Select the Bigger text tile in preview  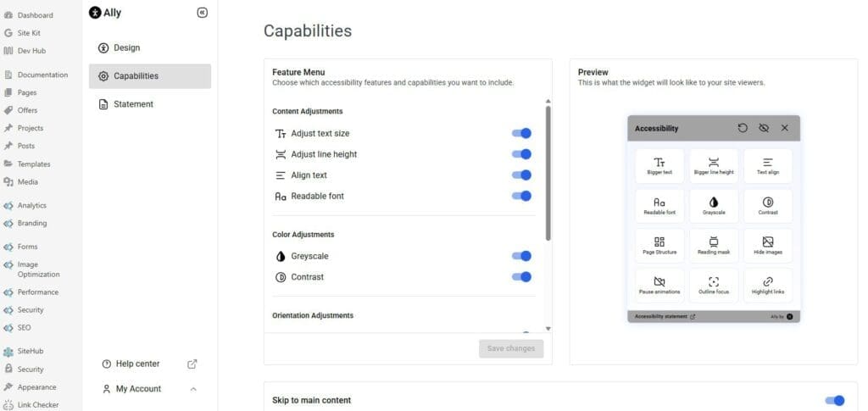(659, 166)
